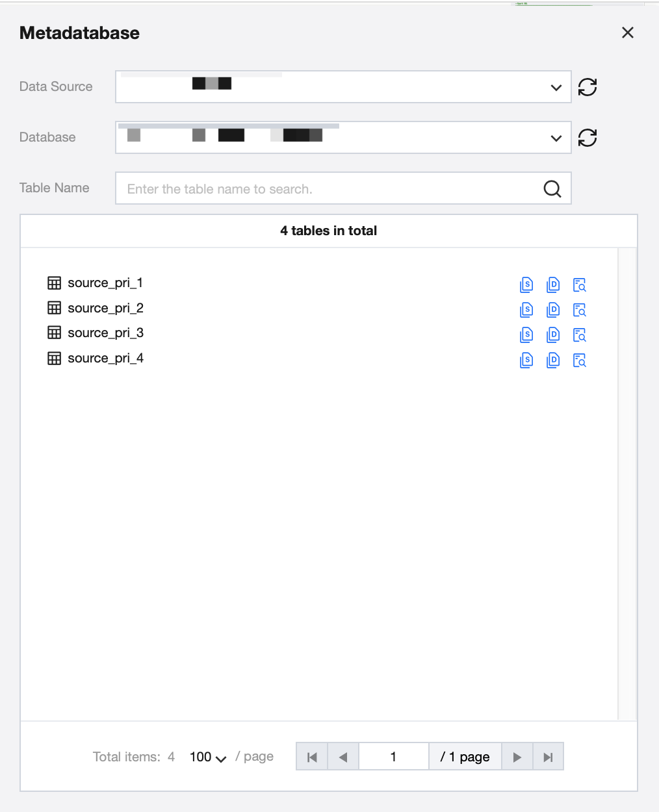
Task: Click the S copy icon for source_pri_4
Action: (526, 360)
